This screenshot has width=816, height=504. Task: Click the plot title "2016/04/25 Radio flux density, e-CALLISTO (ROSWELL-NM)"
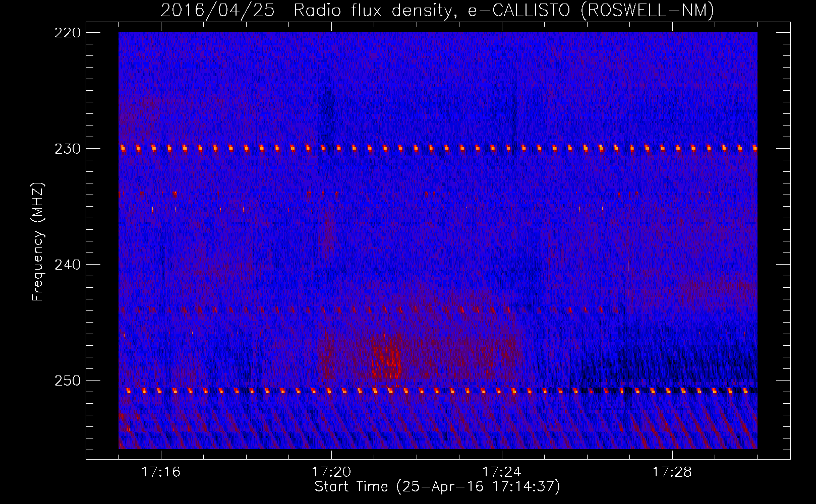coord(437,10)
